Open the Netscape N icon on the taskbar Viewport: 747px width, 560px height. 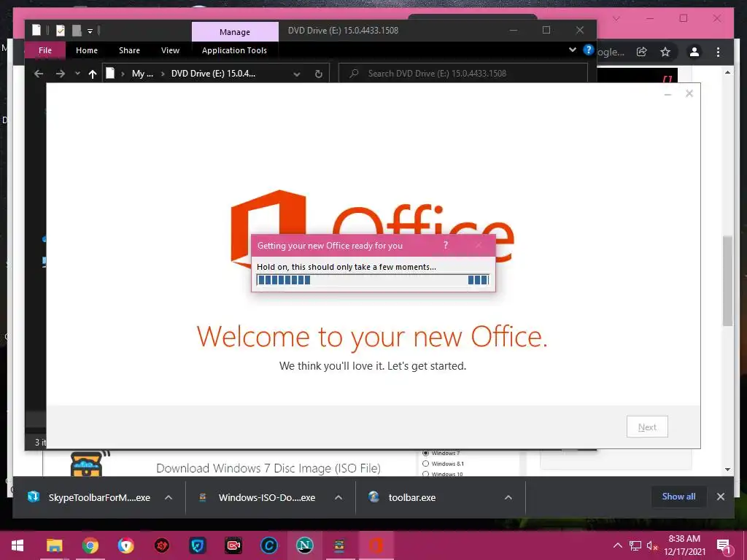point(304,545)
